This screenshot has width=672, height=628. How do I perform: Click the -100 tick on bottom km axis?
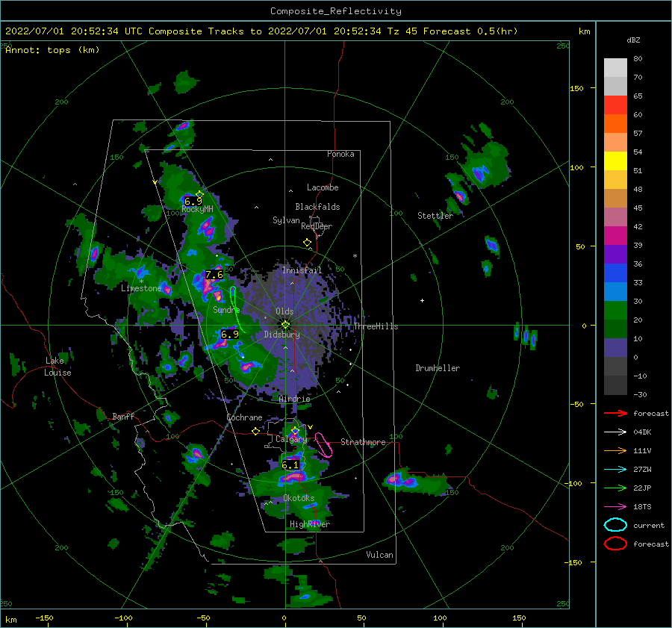tap(123, 618)
